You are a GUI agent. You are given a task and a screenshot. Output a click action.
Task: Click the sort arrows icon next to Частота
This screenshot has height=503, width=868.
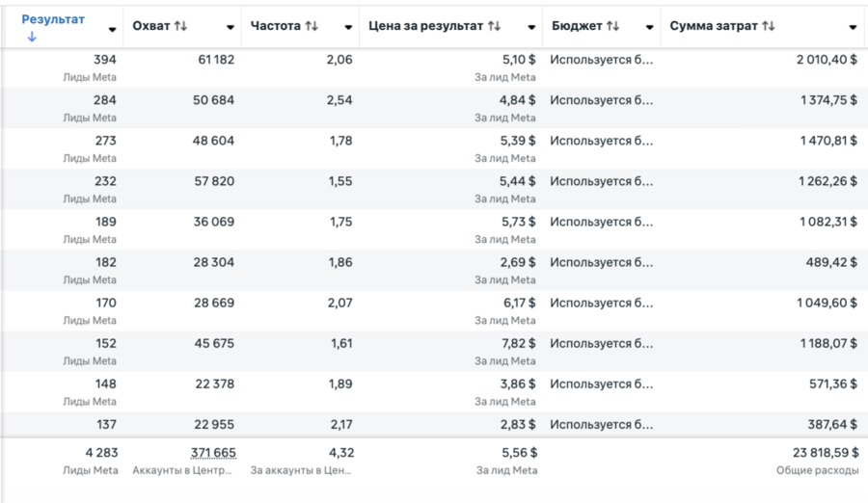[x=311, y=26]
